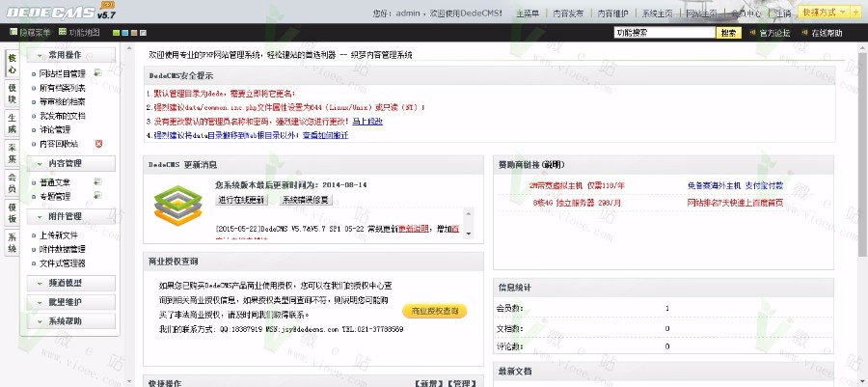Image resolution: width=868 pixels, height=387 pixels.
Task: Switch to the 生成 side tab
Action: coord(13,124)
